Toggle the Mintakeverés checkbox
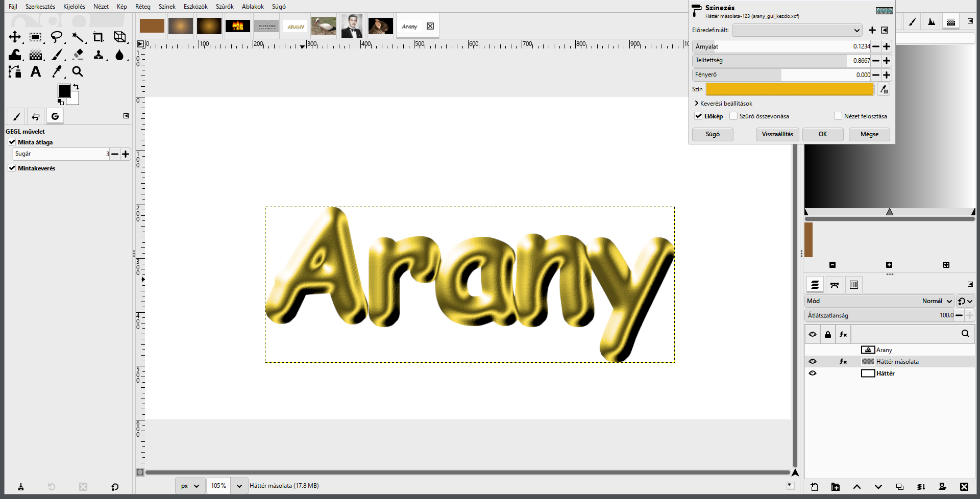 coord(12,168)
